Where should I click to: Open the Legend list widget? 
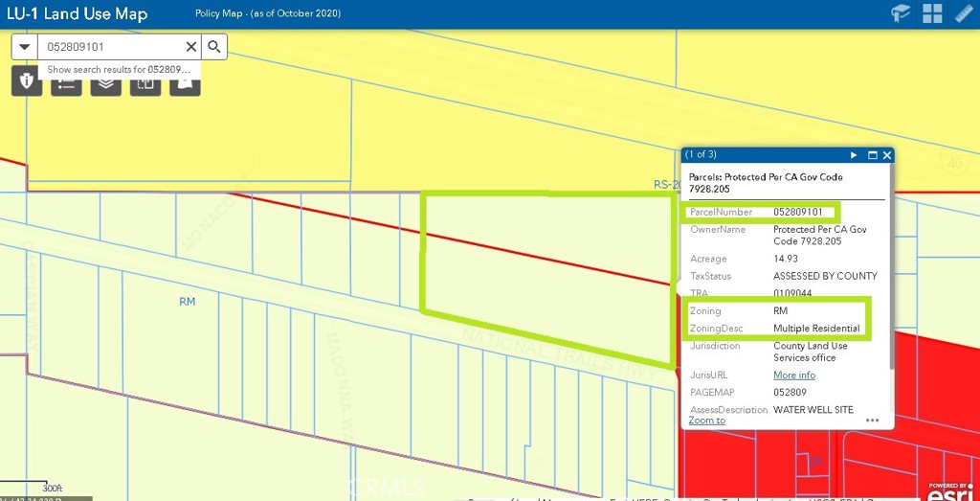click(x=66, y=83)
